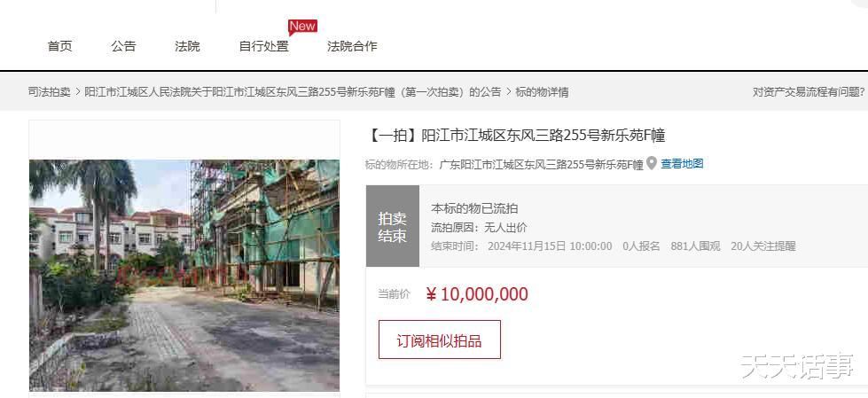Click the map pin location icon

tap(652, 163)
